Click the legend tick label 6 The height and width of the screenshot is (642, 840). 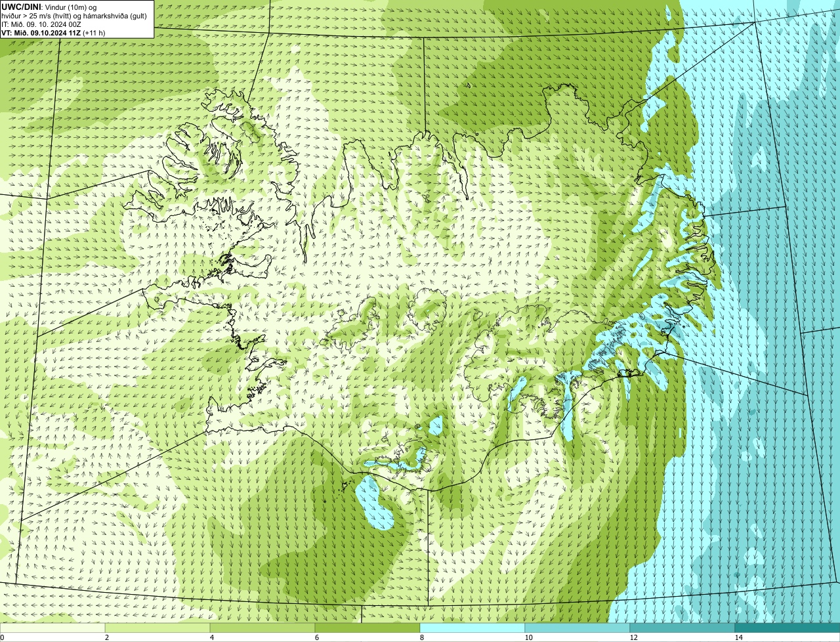coord(317,637)
